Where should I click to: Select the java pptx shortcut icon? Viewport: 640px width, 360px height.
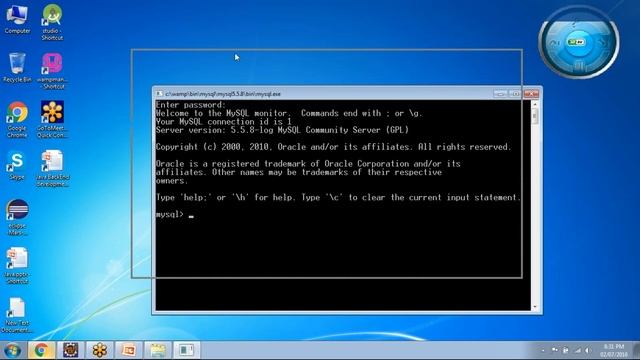pos(17,265)
